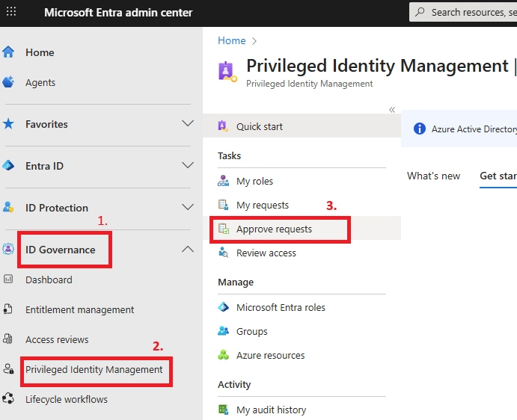Click the Entitlement management icon
Viewport: 517px width, 420px height.
pos(7,309)
